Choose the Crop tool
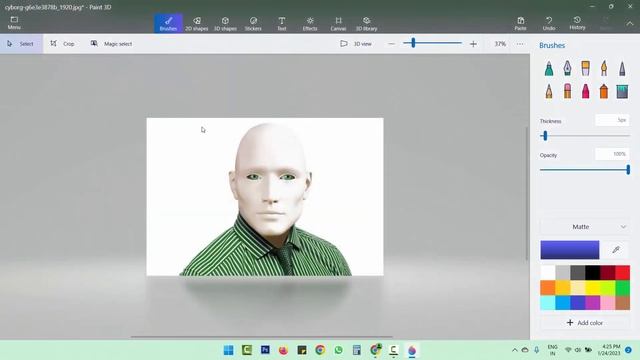Screen dimensions: 640x360 (x=62, y=44)
